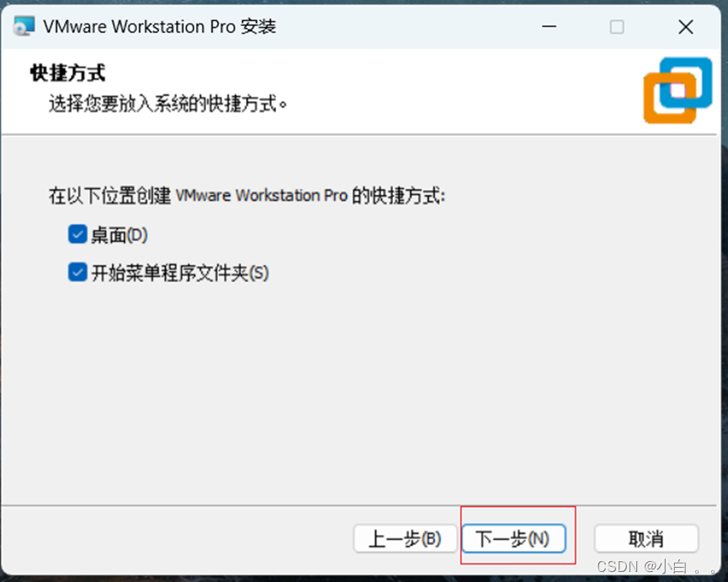Screen dimensions: 728x582
Task: Go back with 上一步(B) button
Action: point(405,538)
